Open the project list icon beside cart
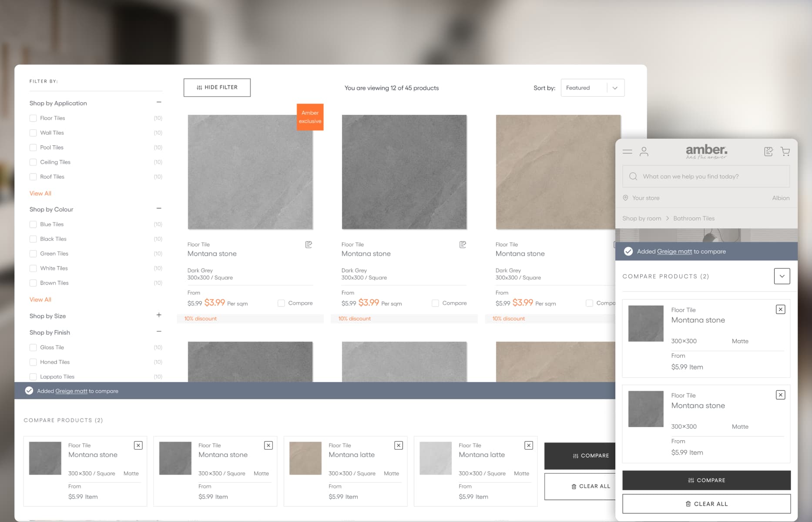Image resolution: width=812 pixels, height=522 pixels. [x=768, y=152]
